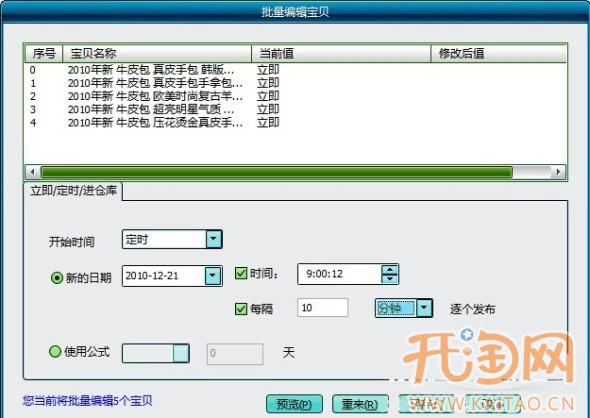The width and height of the screenshot is (590, 418).
Task: Click the scrollbar left arrow
Action: pyautogui.click(x=32, y=172)
